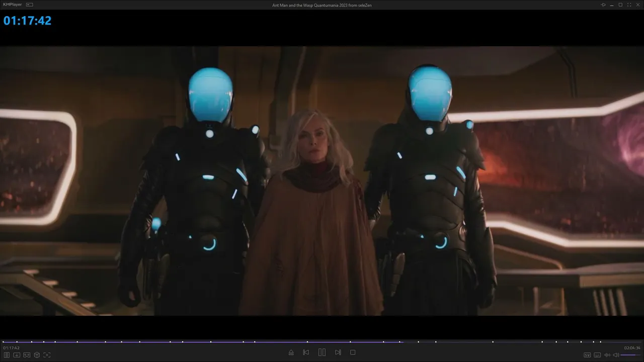
Task: Minimize the KMPlayer window
Action: tap(612, 5)
